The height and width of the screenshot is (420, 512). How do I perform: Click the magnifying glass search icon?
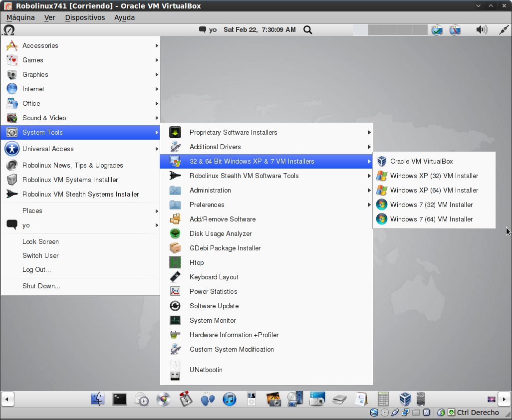(308, 30)
